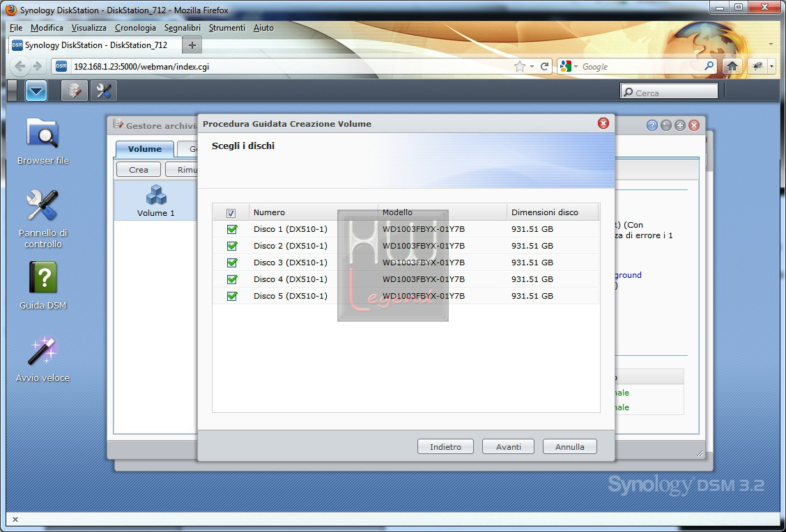
Task: Click the Firefox back arrow
Action: coord(20,66)
